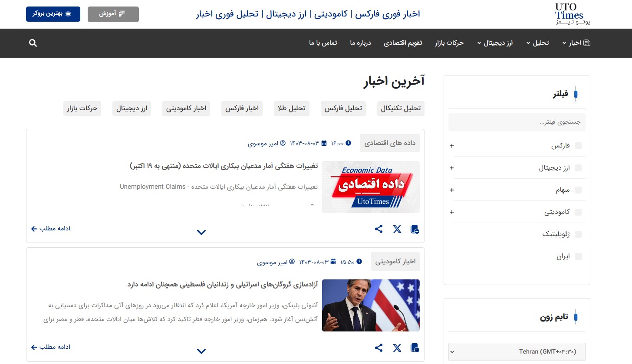Go to حرکات بازار in navbar

tap(449, 43)
